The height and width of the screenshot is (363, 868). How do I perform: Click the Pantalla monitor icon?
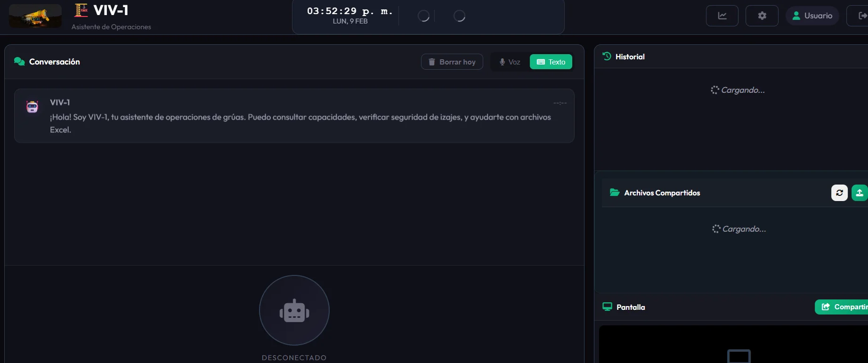tap(608, 307)
